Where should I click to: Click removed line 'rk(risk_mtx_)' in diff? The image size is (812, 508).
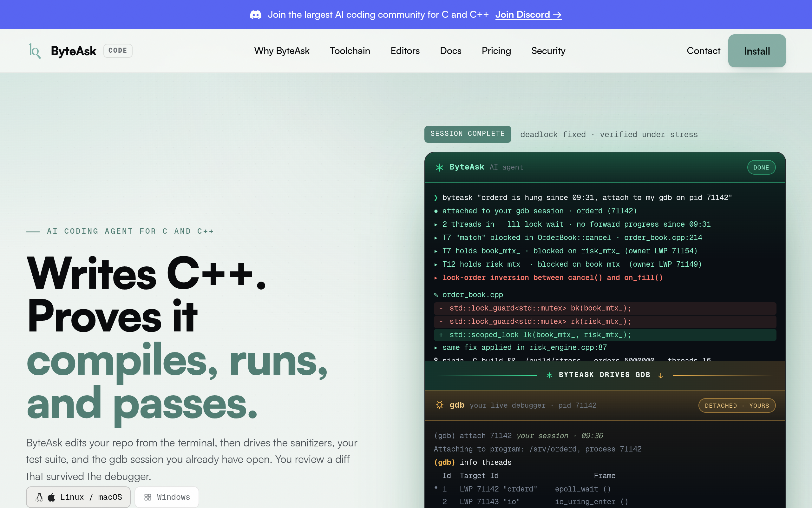pos(605,322)
